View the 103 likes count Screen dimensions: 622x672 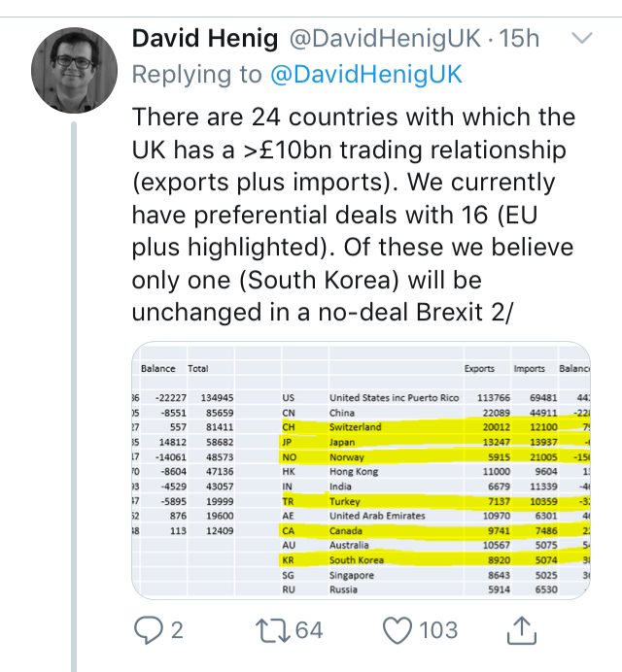tap(438, 630)
